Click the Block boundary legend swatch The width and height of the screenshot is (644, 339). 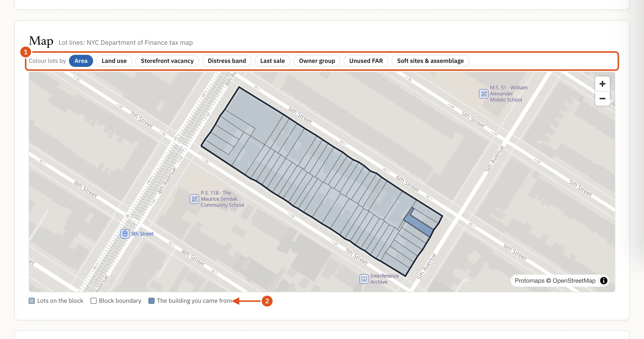94,301
